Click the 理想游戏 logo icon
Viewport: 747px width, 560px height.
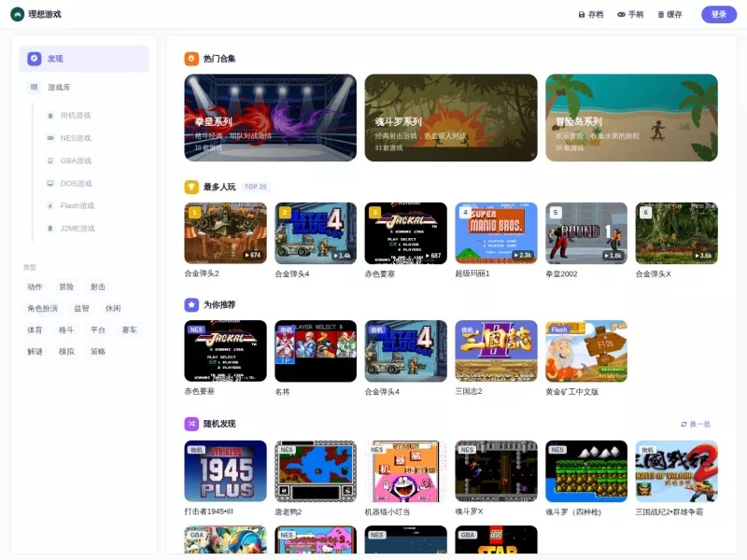[x=17, y=14]
